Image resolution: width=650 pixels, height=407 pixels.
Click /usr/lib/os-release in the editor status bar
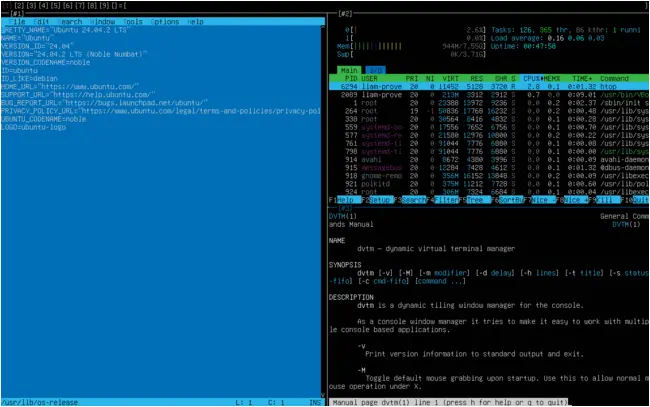point(39,402)
